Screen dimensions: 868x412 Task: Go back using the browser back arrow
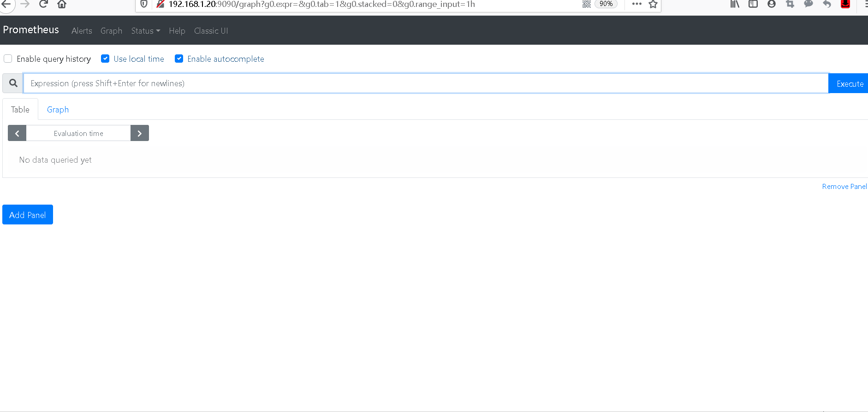coord(6,4)
